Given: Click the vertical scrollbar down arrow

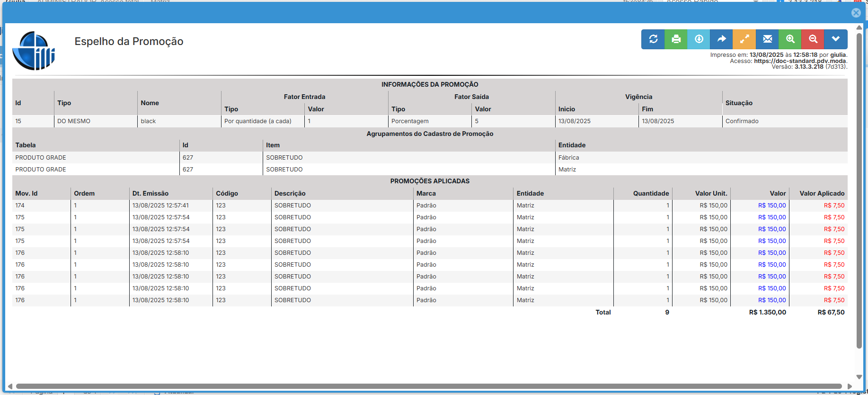Looking at the screenshot, I should click(859, 377).
